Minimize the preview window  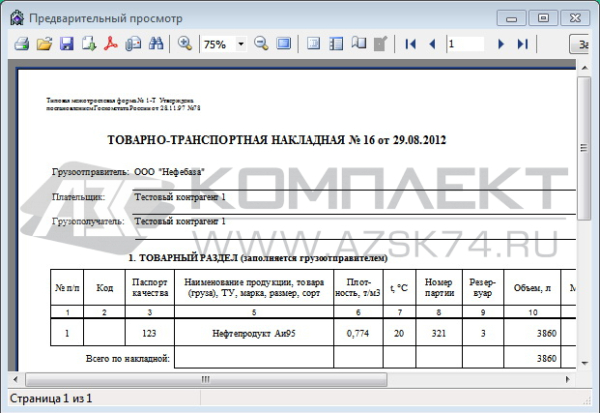tap(511, 18)
